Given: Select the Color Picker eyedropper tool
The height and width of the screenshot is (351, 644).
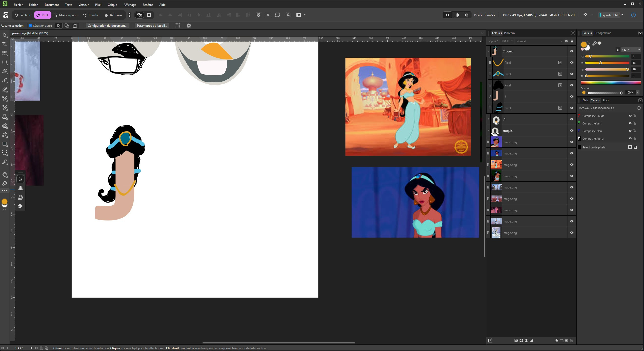Looking at the screenshot, I should coord(5,162).
